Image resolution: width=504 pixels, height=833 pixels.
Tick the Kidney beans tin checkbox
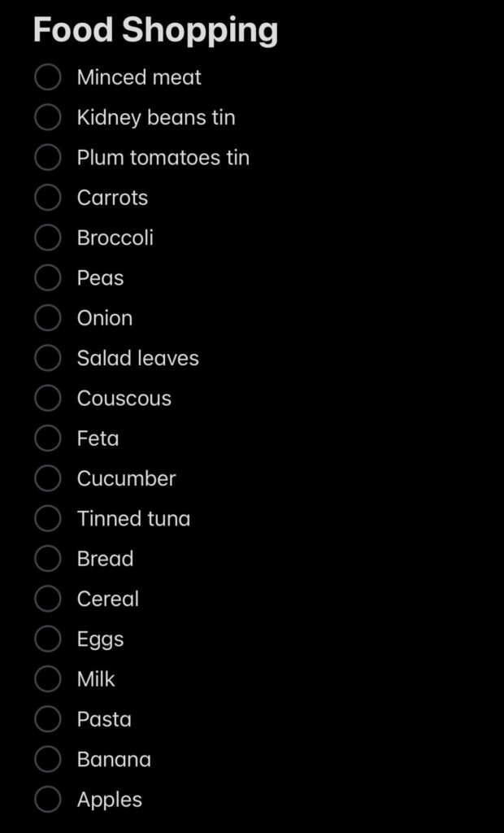tap(48, 117)
